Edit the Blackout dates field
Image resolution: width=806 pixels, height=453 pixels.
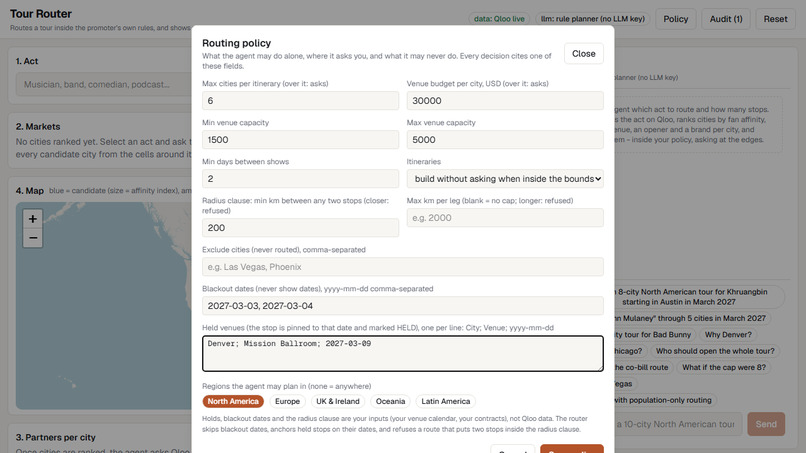[402, 305]
